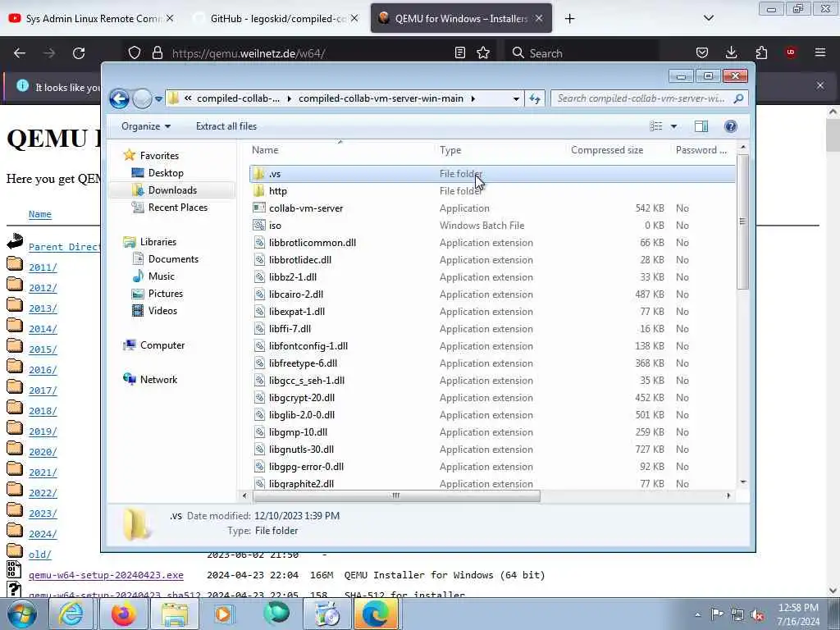The image size is (840, 630).
Task: Open the Music library
Action: click(161, 276)
